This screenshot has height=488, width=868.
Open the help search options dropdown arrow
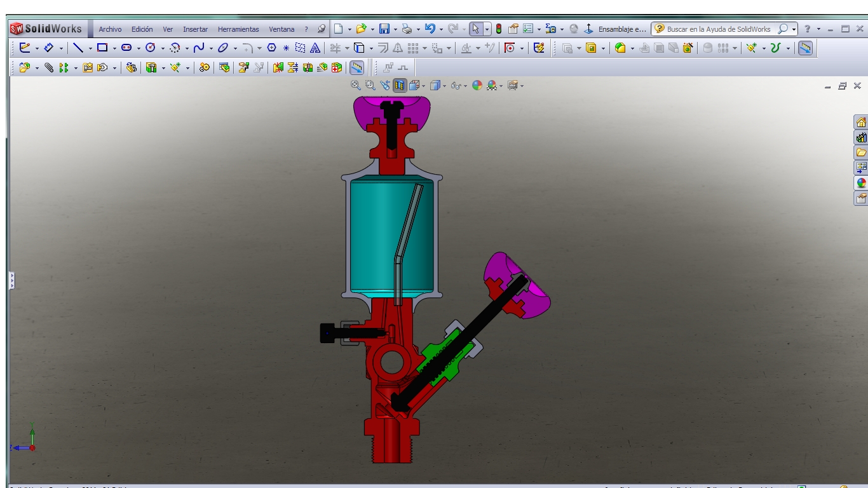point(794,29)
